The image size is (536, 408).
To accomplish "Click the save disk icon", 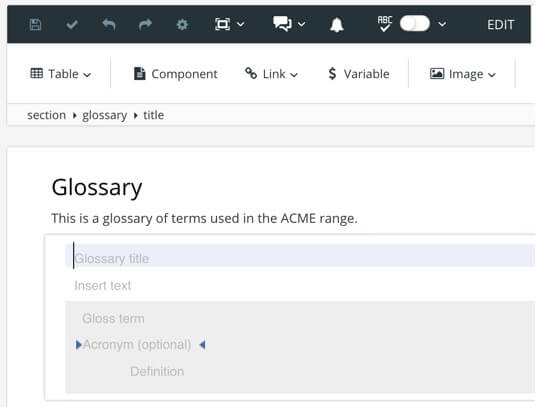I will click(x=35, y=25).
